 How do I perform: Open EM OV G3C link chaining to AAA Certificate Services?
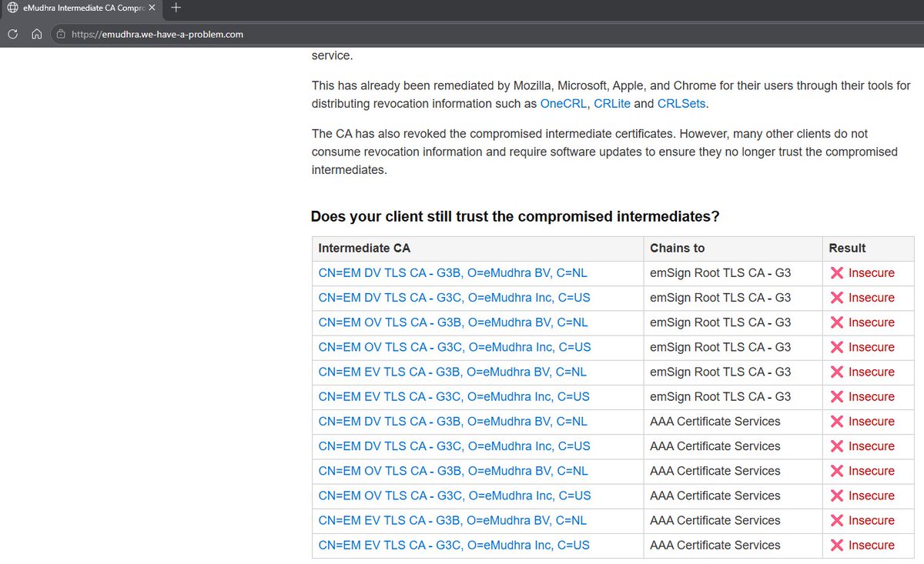(x=455, y=496)
